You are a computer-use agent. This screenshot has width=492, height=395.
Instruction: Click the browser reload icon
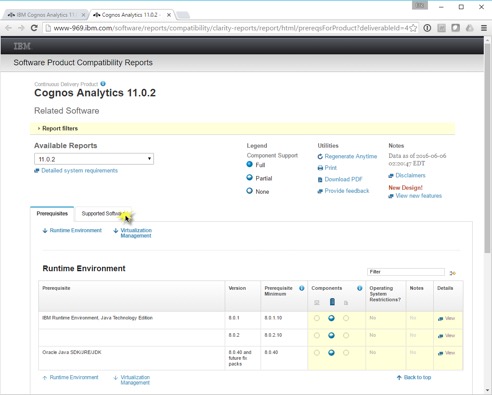[34, 28]
